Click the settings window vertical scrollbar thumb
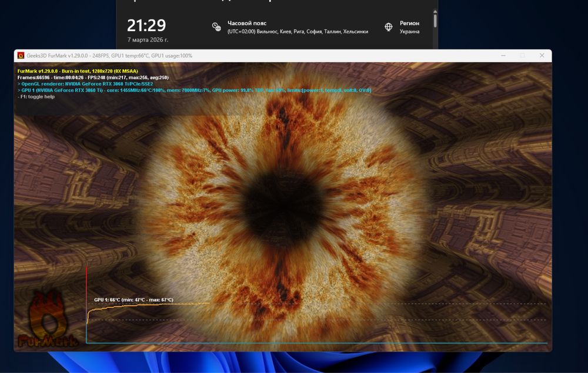588x373 pixels. 435,21
